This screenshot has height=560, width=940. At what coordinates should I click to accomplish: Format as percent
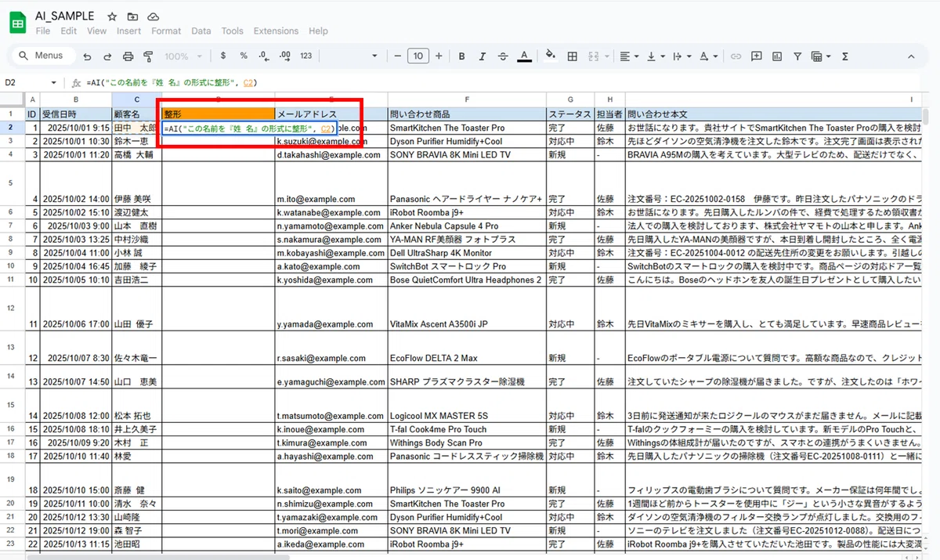pyautogui.click(x=244, y=56)
